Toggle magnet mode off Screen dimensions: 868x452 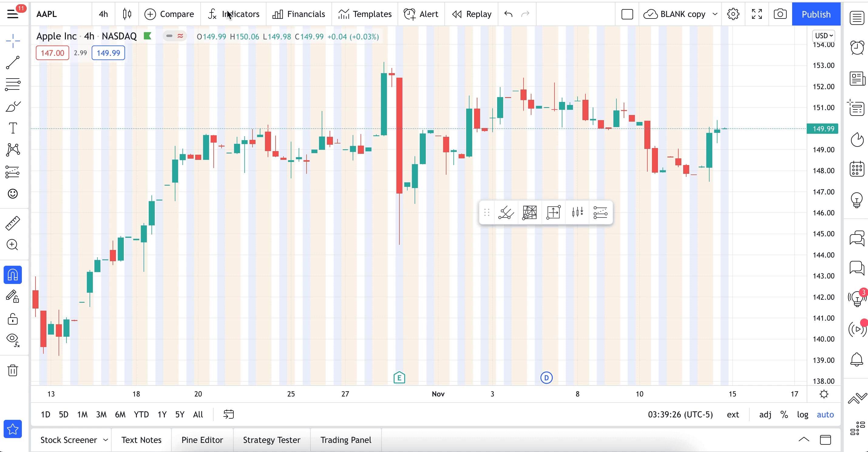[x=13, y=275]
